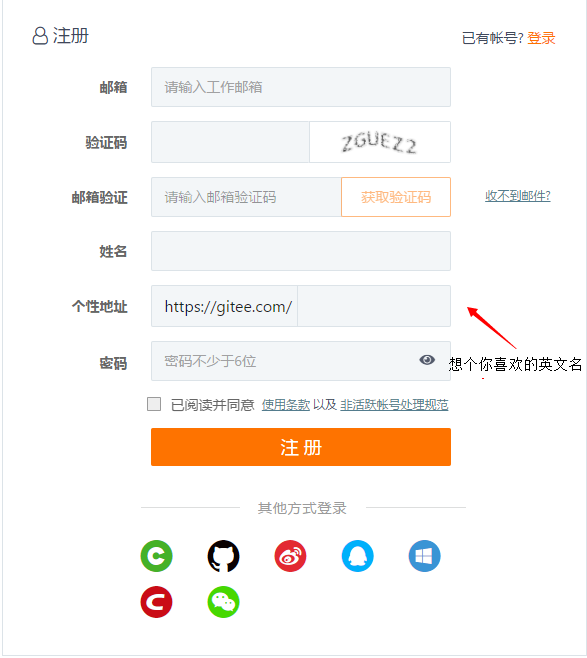Screen dimensions: 587x658
Task: Focus the 姓名 name input field
Action: [x=301, y=251]
